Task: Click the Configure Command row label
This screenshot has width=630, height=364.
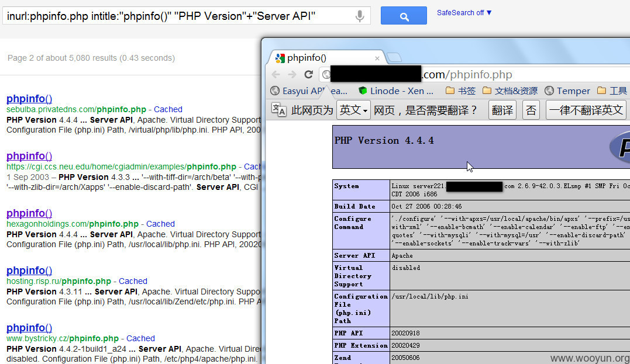Action: tap(353, 223)
